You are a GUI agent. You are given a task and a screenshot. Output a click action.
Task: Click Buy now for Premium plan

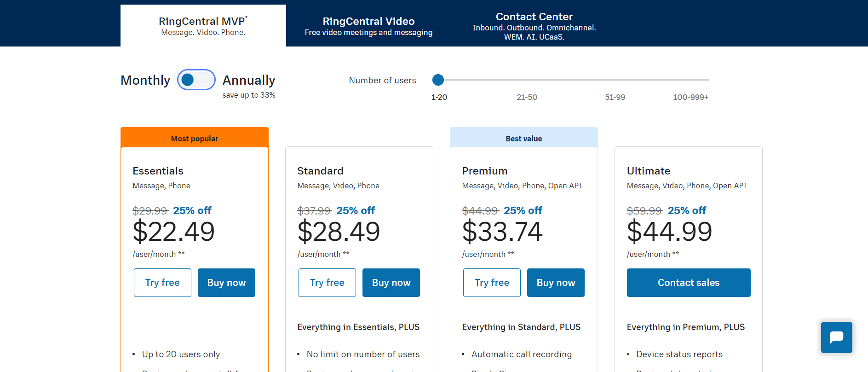click(556, 283)
